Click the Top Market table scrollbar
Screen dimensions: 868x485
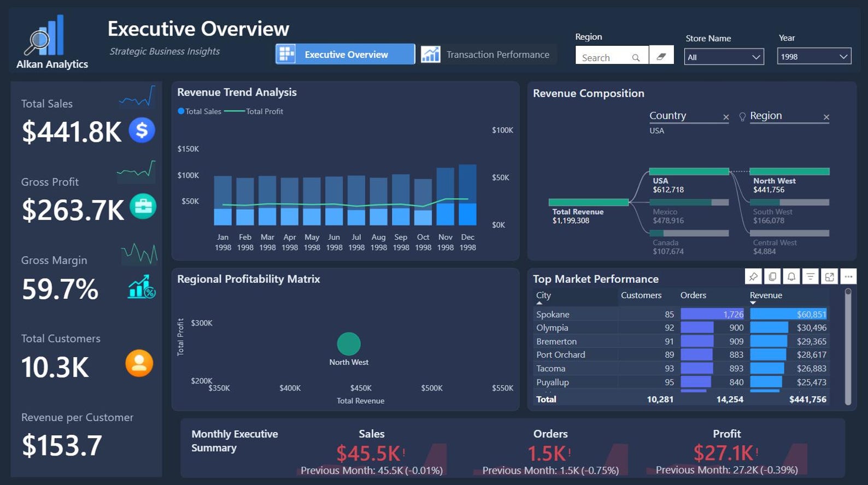coord(848,346)
